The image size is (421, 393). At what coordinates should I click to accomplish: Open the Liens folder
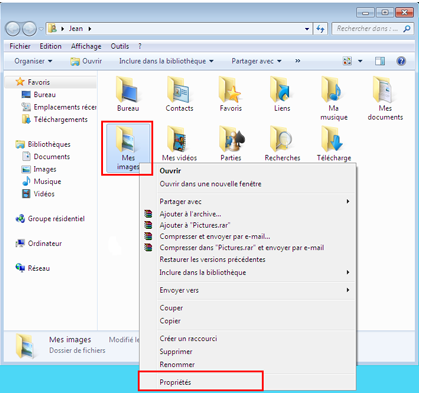[x=282, y=94]
